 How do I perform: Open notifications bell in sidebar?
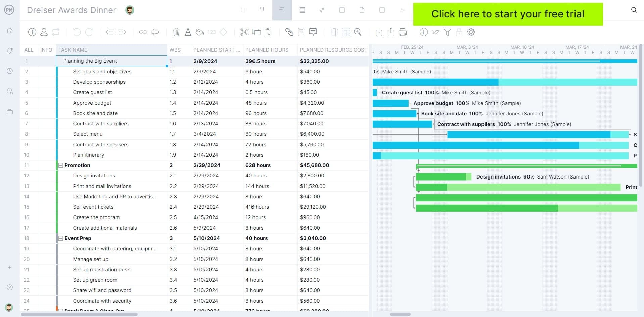(10, 51)
